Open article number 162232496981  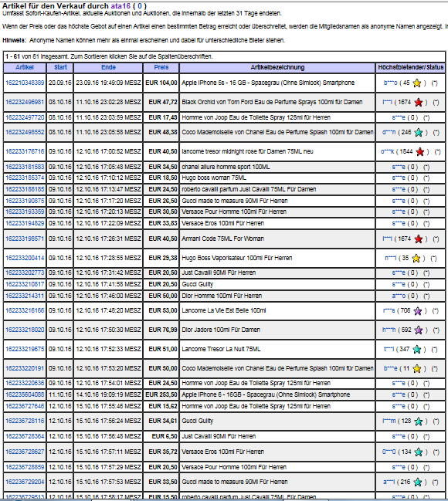25,102
